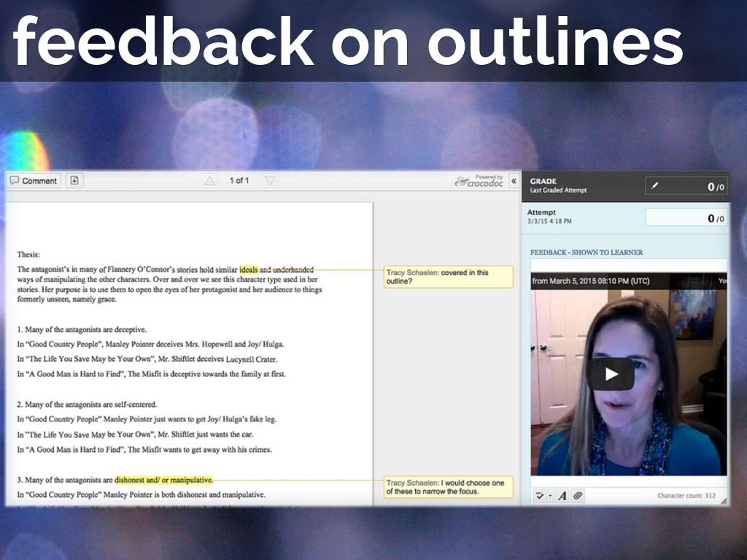
Task: Click the Comment button in the toolbar
Action: coord(34,181)
